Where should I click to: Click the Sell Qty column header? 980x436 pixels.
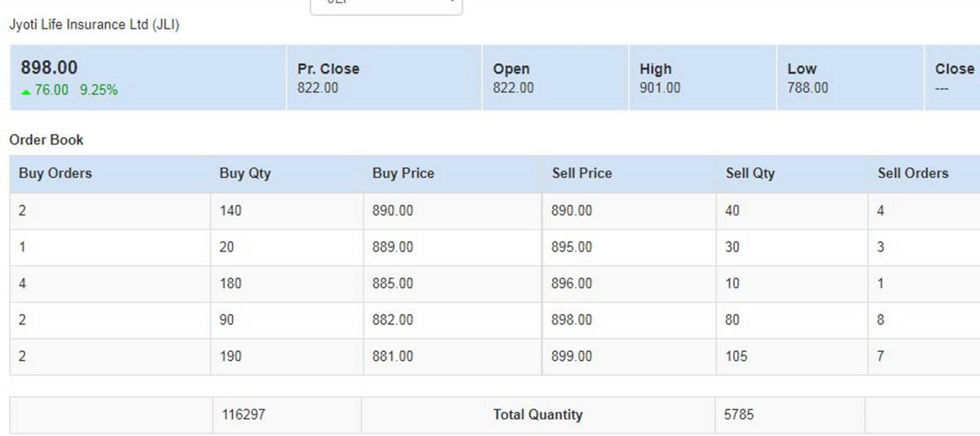[751, 173]
